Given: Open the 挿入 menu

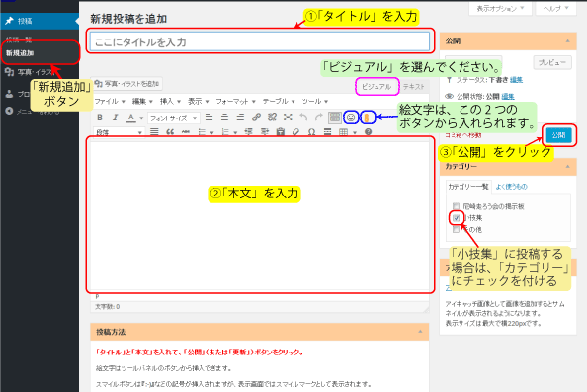Looking at the screenshot, I should click(170, 101).
